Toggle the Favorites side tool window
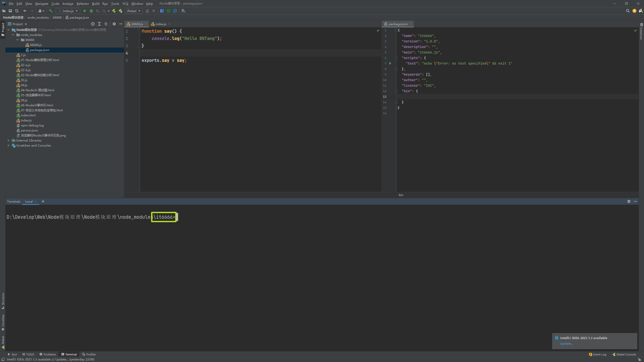Screen dimensions: 644x362 pos(3,323)
